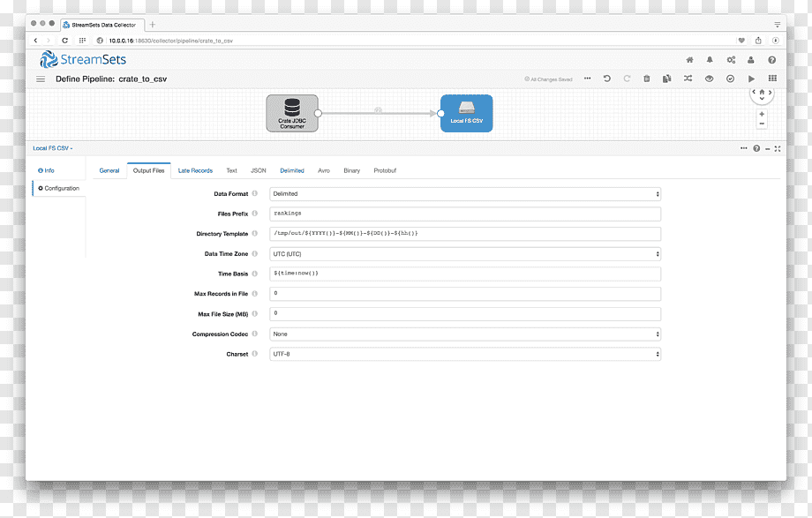The image size is (812, 518).
Task: Open the Configuration section in sidebar
Action: pyautogui.click(x=59, y=189)
